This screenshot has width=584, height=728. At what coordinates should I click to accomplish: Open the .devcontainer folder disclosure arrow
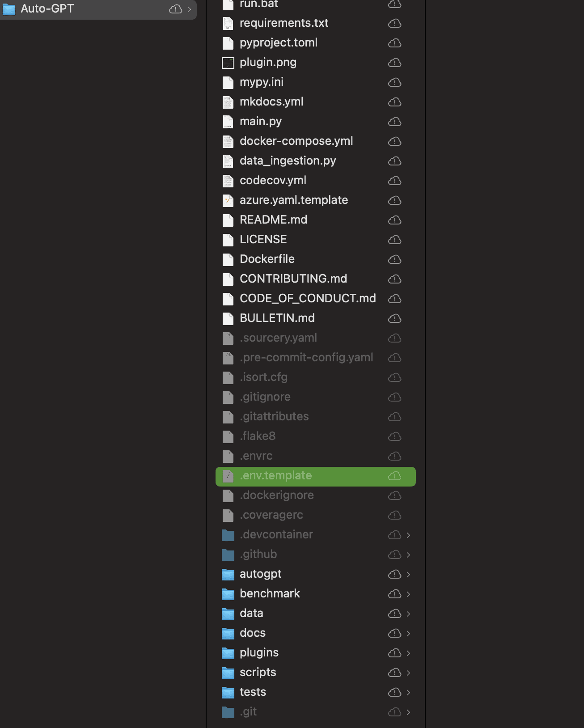pos(408,535)
